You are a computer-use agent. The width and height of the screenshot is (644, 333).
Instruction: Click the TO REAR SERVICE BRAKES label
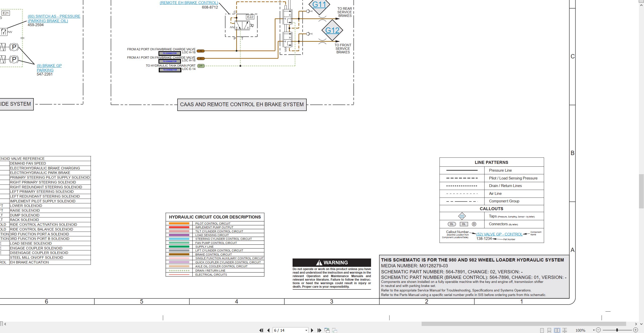pyautogui.click(x=345, y=12)
